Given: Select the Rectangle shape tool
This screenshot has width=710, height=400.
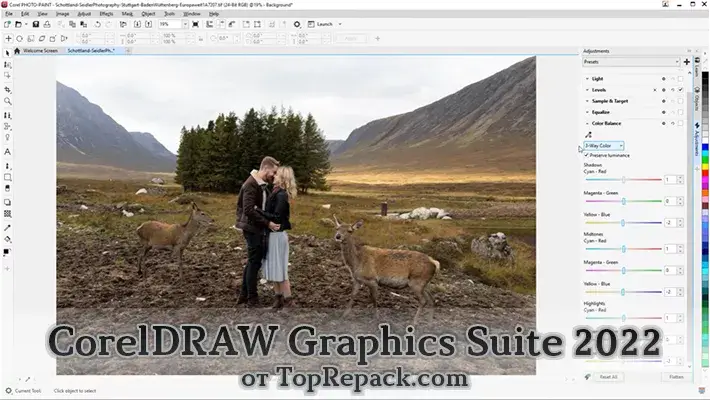Looking at the screenshot, I should [7, 177].
